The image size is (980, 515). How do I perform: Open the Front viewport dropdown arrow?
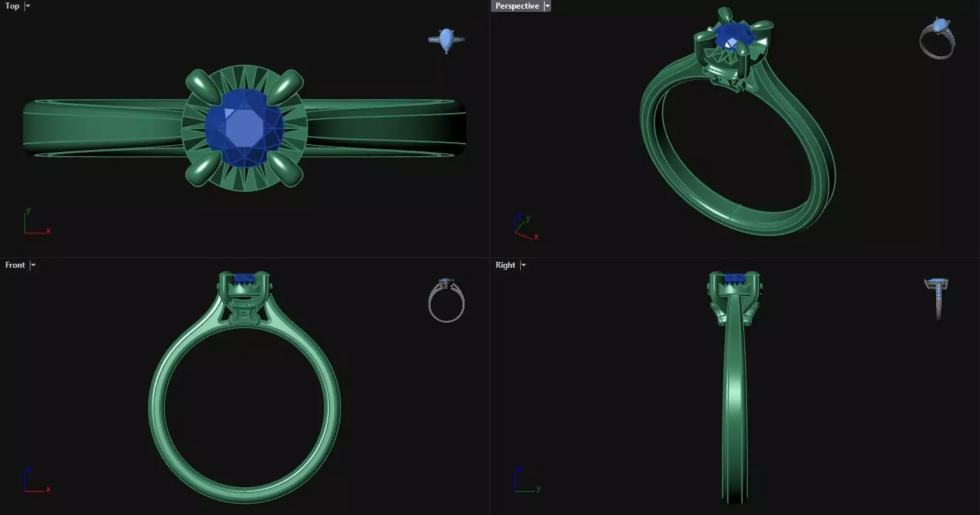click(x=33, y=265)
